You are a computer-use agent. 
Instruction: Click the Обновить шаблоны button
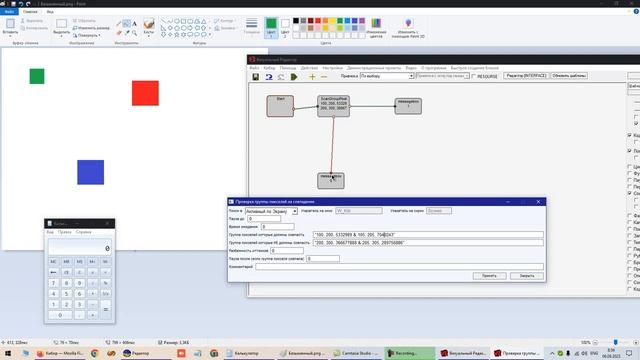[569, 76]
